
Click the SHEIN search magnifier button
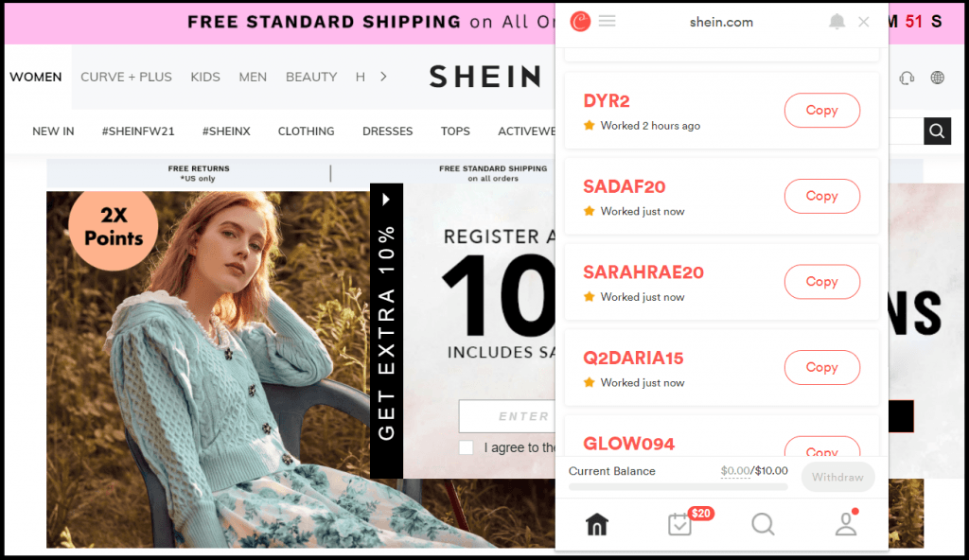[x=936, y=131]
